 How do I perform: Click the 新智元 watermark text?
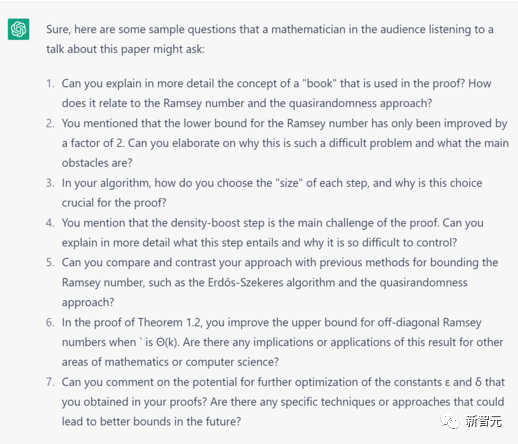[483, 422]
